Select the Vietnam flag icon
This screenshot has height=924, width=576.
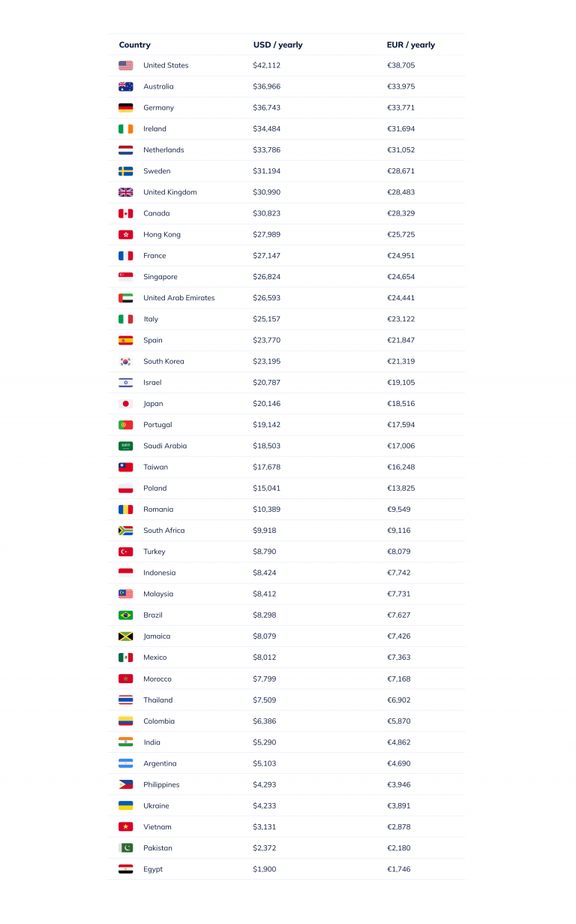(x=125, y=826)
